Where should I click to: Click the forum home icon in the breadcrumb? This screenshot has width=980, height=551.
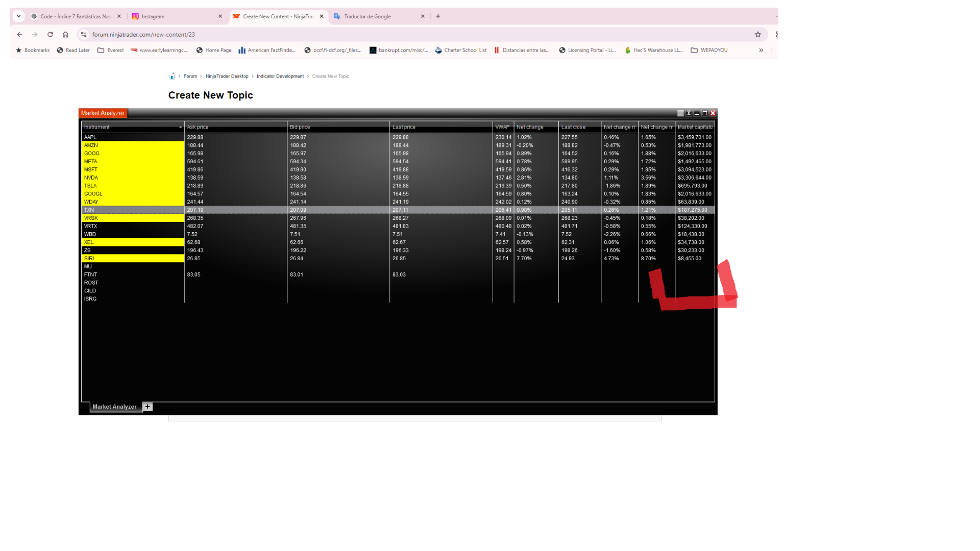[171, 77]
